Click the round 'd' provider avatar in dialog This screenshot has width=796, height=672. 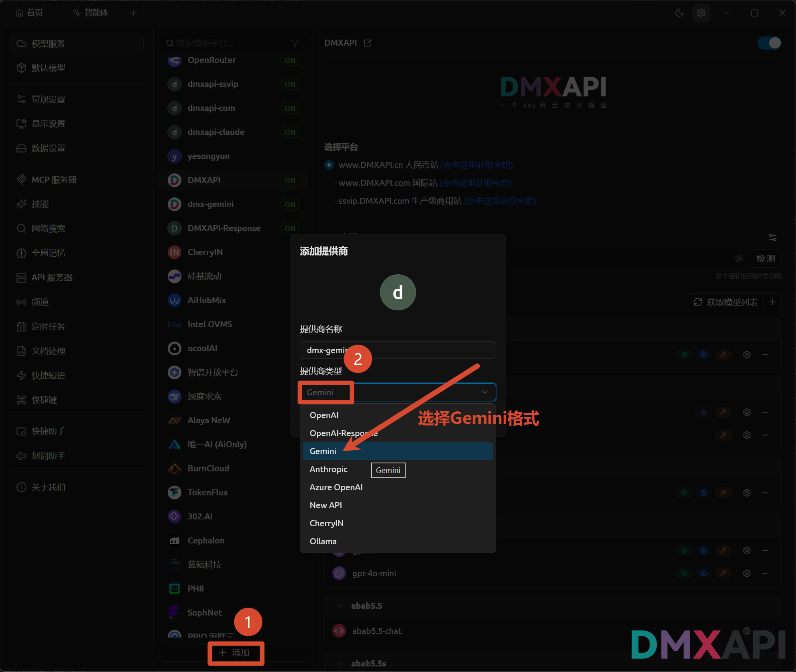pyautogui.click(x=398, y=292)
